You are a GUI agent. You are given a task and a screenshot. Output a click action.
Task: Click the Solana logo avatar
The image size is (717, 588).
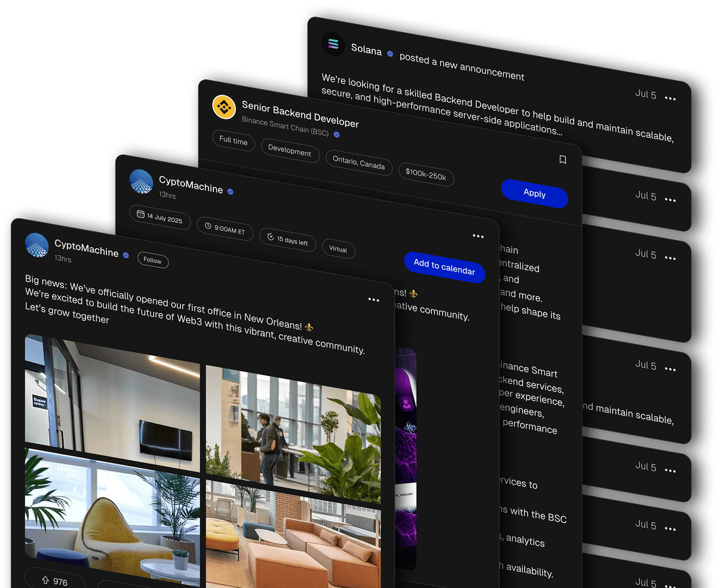[x=333, y=44]
